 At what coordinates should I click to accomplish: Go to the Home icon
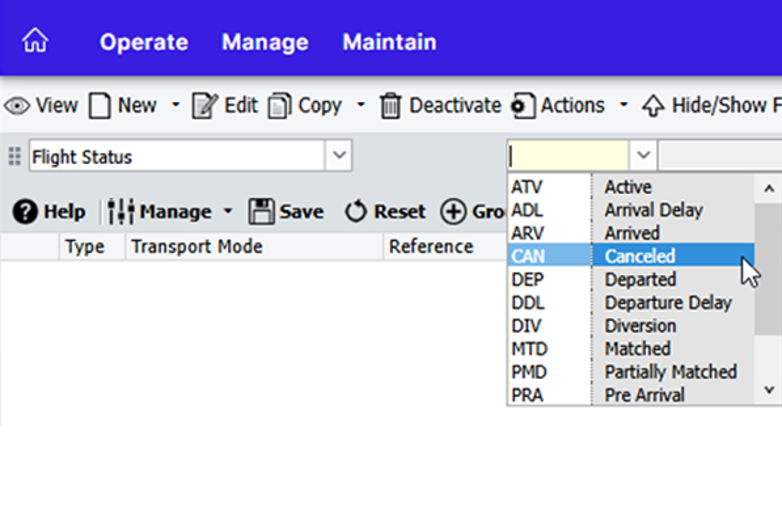tap(35, 41)
